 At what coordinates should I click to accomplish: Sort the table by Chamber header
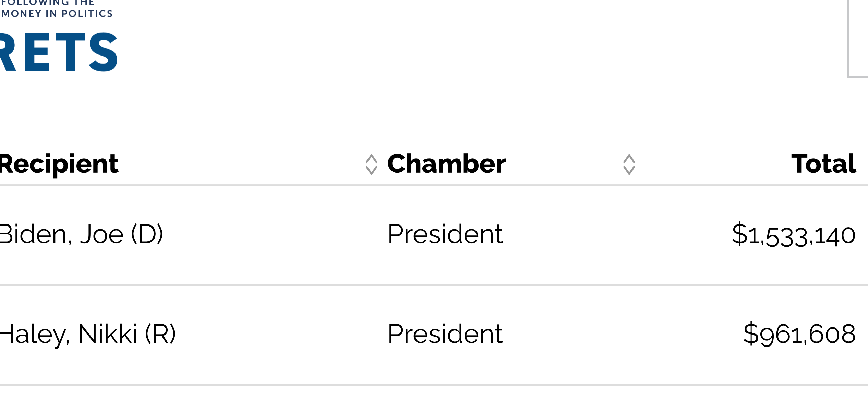tap(446, 164)
